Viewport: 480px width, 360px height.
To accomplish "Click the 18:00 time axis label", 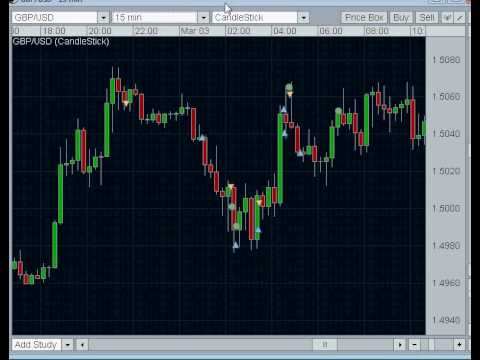I will point(54,31).
